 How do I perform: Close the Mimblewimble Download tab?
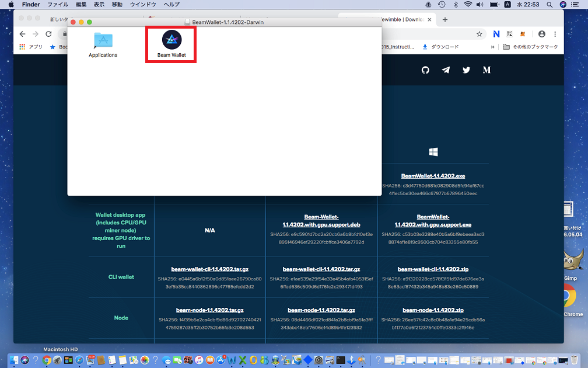point(429,19)
